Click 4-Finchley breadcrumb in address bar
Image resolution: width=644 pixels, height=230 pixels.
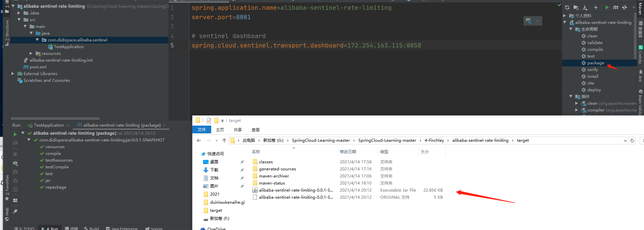tap(434, 140)
